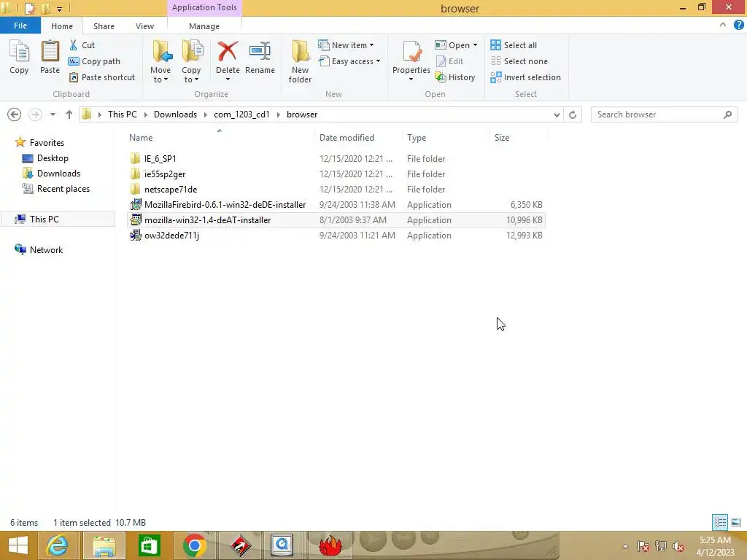This screenshot has width=747, height=560.
Task: Open the Windows Store taskbar icon
Action: click(x=149, y=545)
